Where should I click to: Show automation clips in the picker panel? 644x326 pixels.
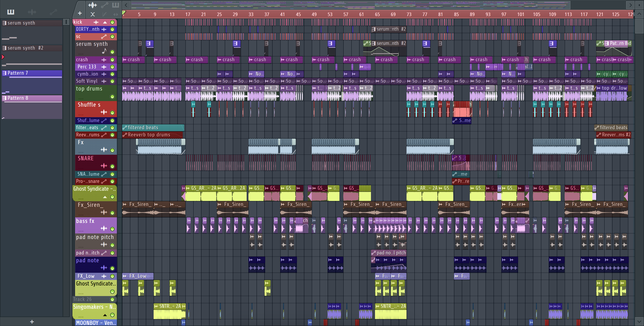(53, 12)
